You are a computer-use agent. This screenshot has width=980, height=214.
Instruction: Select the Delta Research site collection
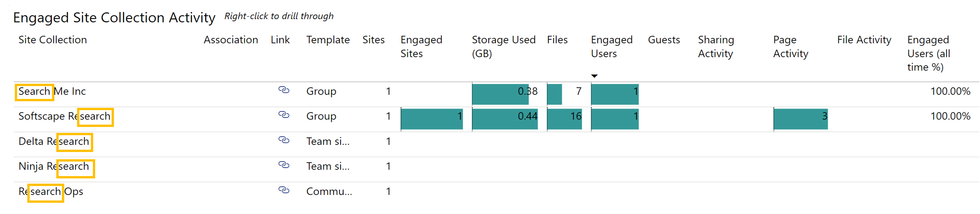(54, 141)
